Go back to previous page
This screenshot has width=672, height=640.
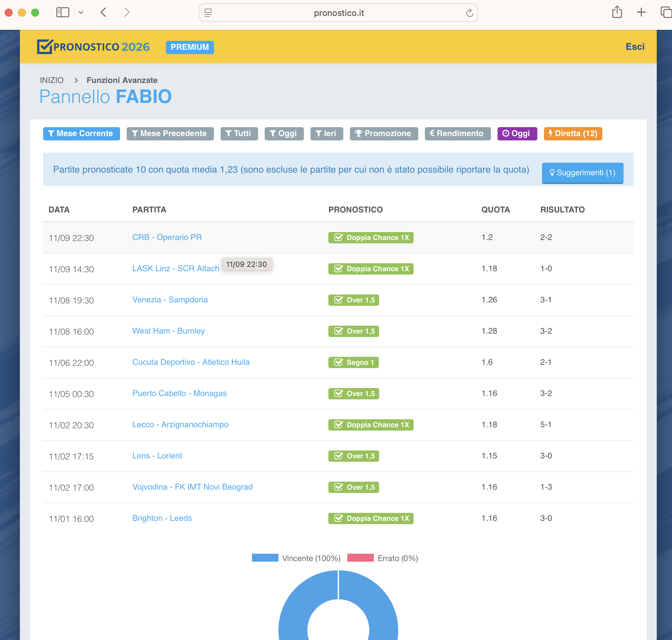click(103, 13)
